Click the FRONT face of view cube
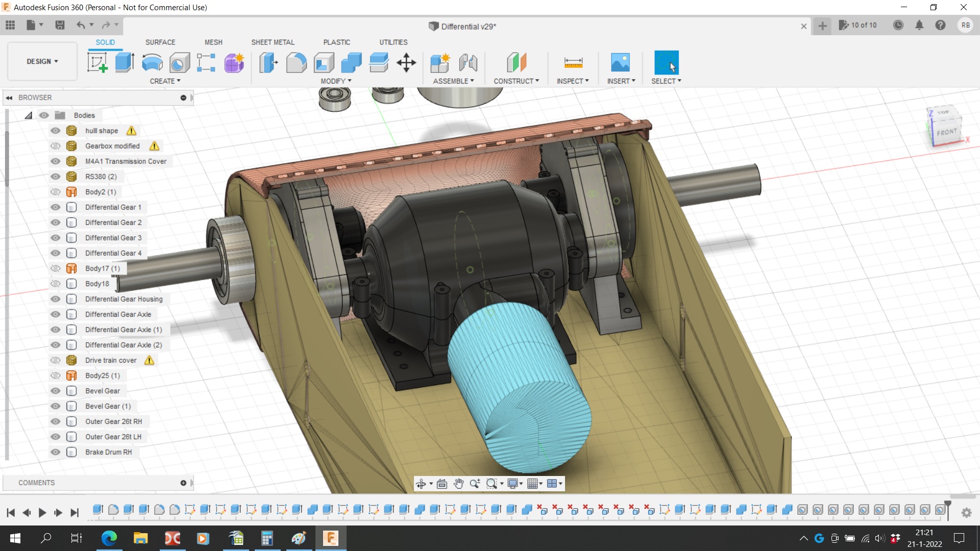Screen dimensions: 980x551 (x=946, y=132)
